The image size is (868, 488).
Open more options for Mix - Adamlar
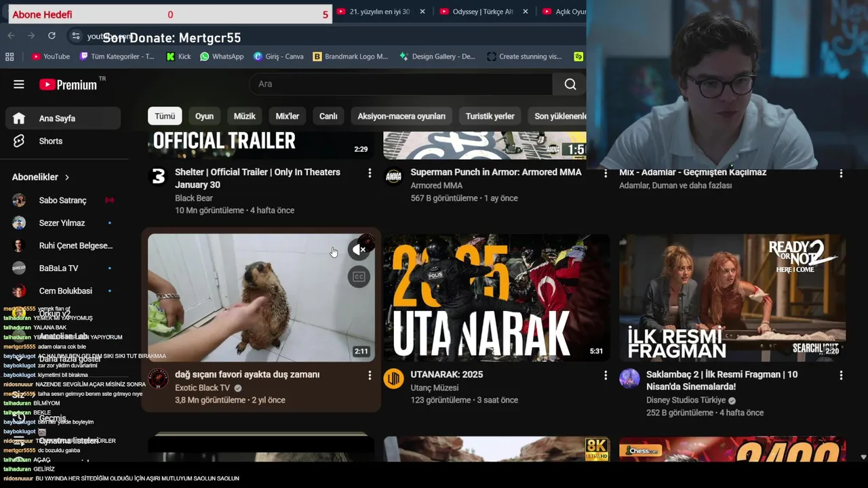click(x=841, y=173)
